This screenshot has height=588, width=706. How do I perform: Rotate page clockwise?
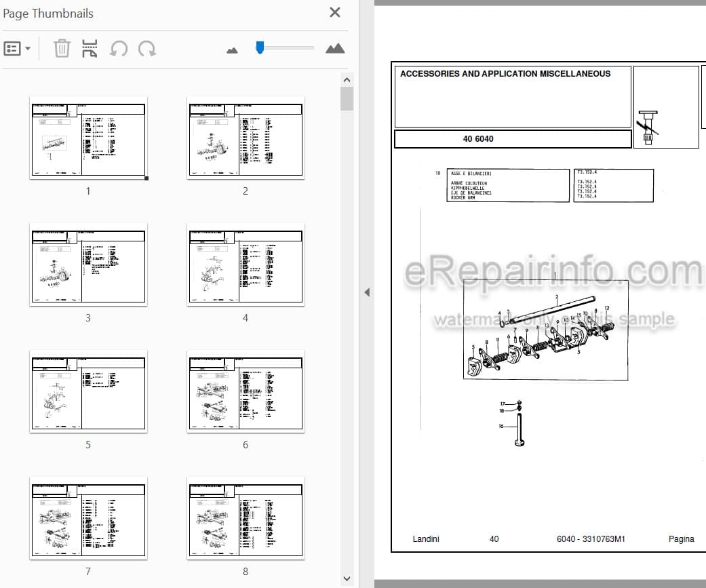(147, 48)
